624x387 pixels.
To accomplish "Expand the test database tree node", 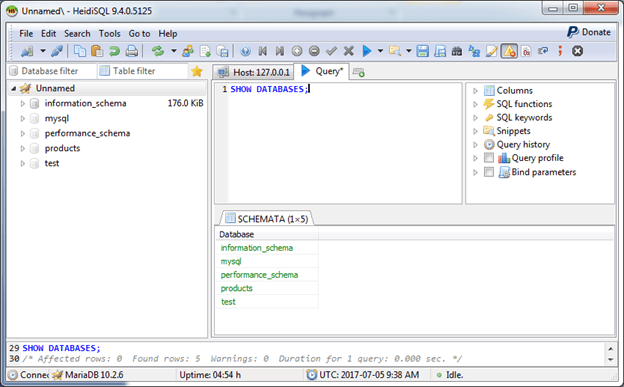I will point(23,163).
